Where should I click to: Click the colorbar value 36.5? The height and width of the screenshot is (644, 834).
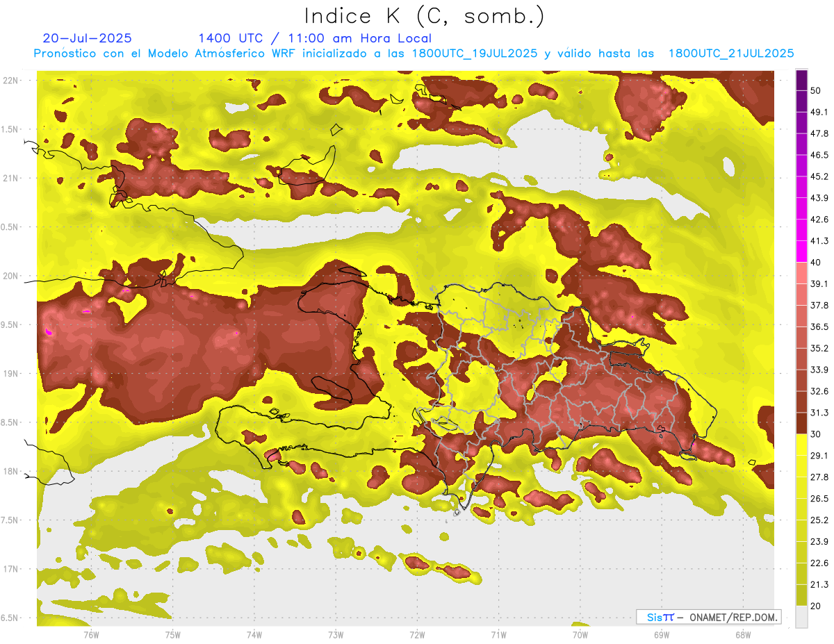819,327
